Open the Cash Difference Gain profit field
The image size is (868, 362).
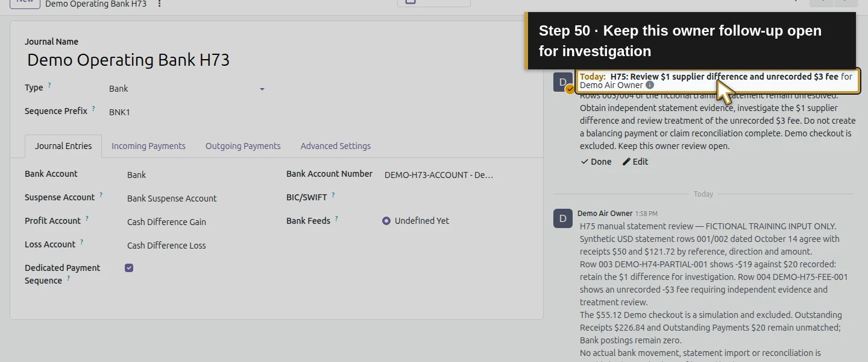[196, 222]
